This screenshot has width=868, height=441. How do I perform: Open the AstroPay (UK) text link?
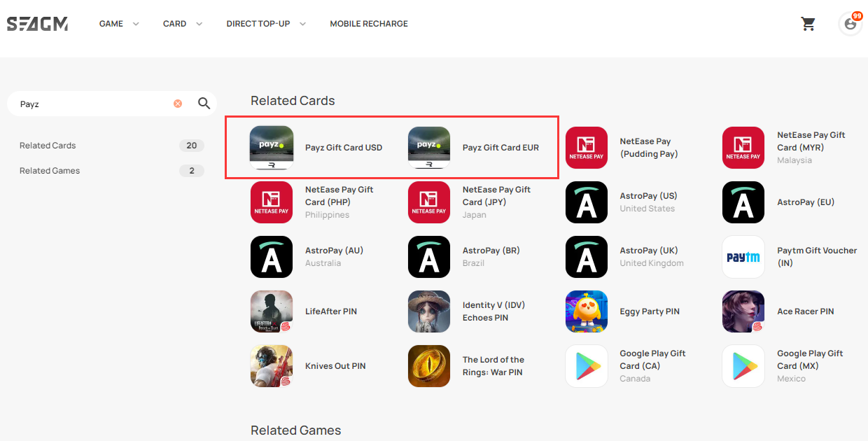pyautogui.click(x=649, y=251)
